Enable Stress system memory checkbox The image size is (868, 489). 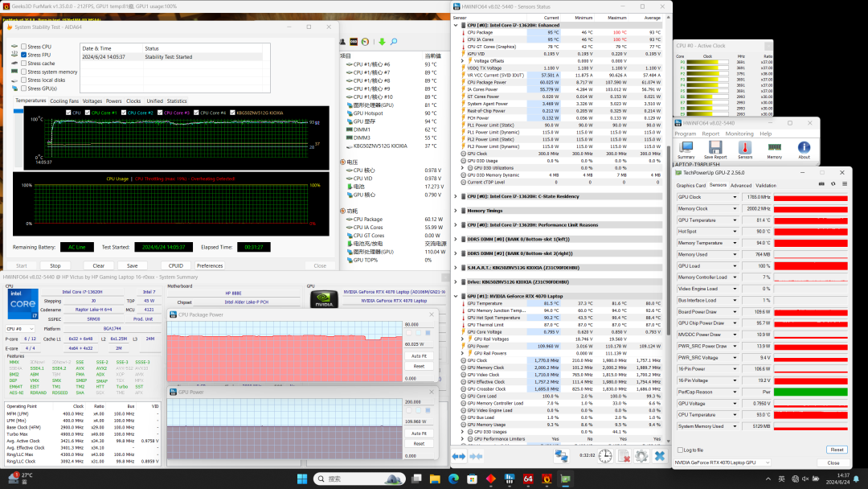click(x=24, y=72)
